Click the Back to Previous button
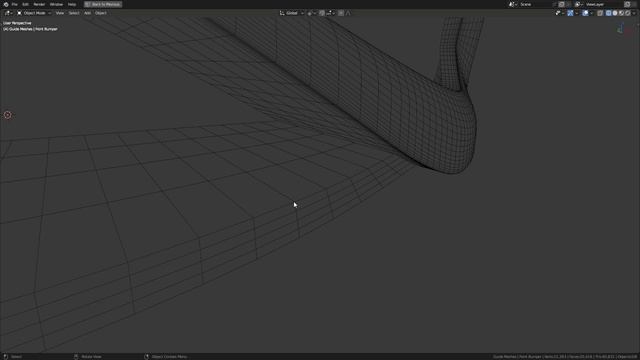640x360 pixels. point(103,4)
